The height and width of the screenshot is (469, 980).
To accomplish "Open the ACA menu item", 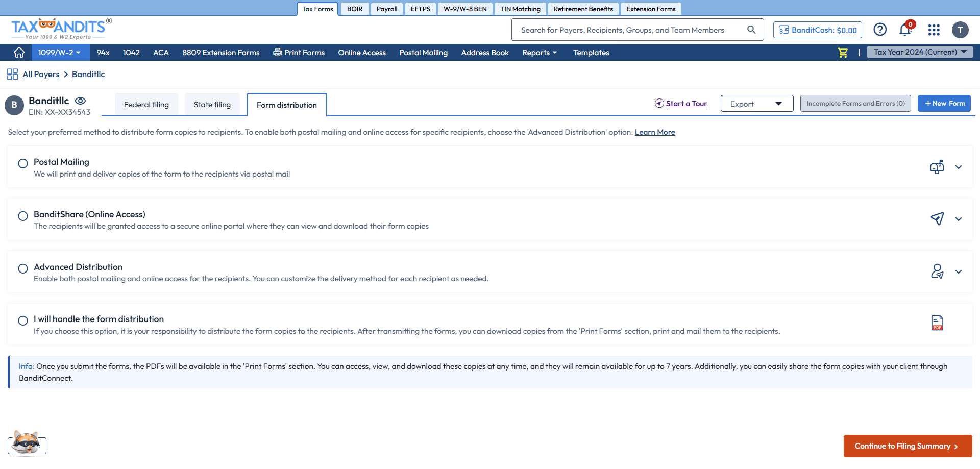I will (x=161, y=53).
